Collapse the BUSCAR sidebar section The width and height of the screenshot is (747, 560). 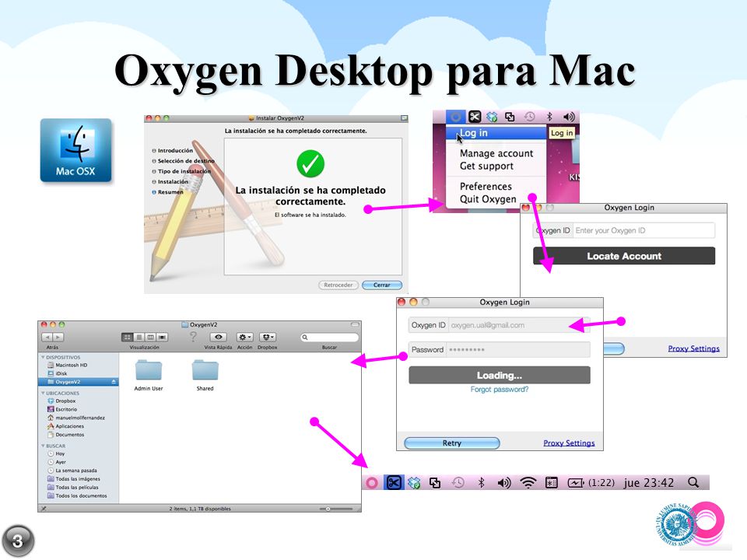[44, 446]
